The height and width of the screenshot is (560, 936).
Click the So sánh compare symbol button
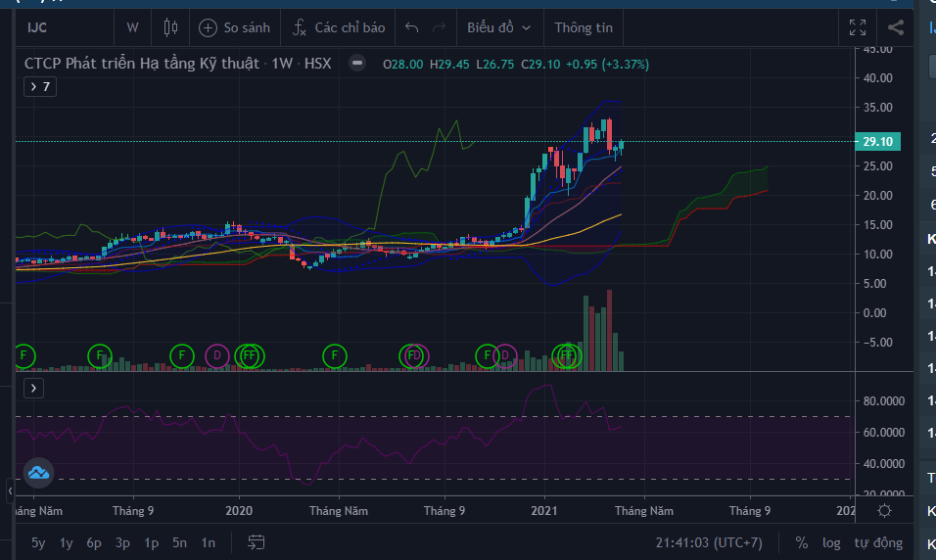point(234,27)
